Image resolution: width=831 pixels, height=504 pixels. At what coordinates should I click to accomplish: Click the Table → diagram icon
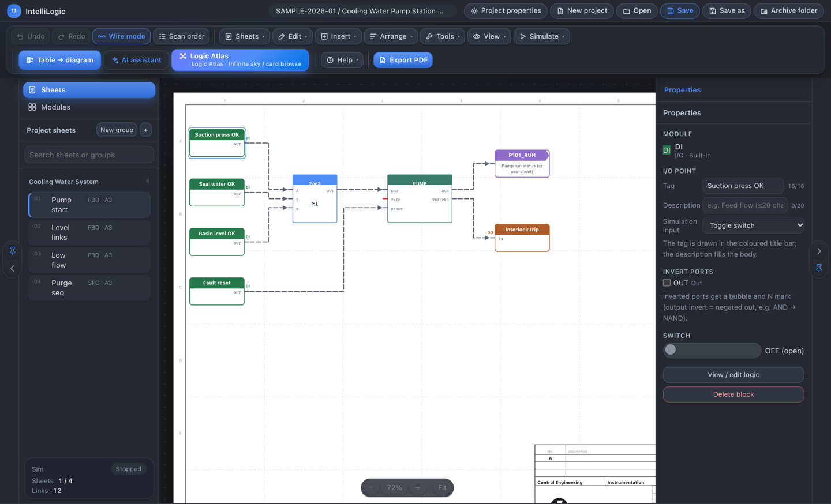[x=30, y=60]
